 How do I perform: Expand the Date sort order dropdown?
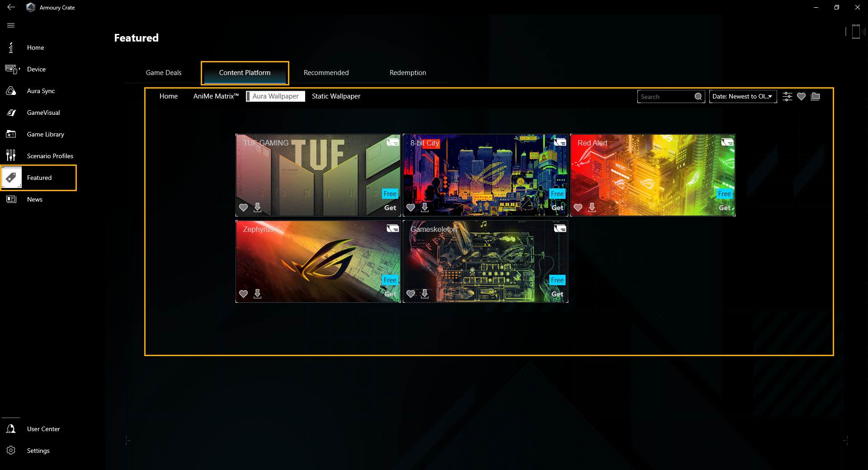[742, 97]
